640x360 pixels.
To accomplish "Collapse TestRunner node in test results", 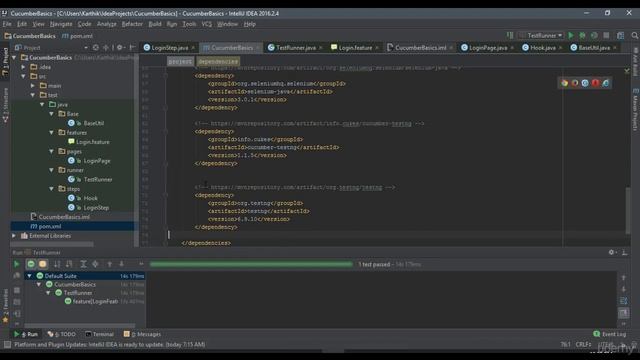I will [x=48, y=293].
